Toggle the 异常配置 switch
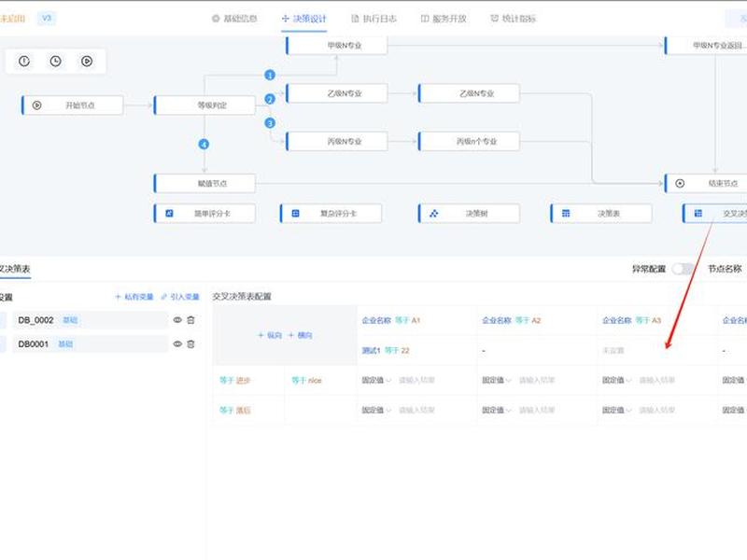The height and width of the screenshot is (560, 747). [683, 269]
